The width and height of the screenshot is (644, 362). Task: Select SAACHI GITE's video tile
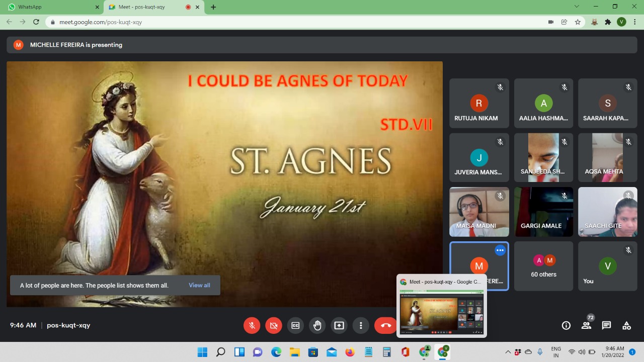click(607, 212)
